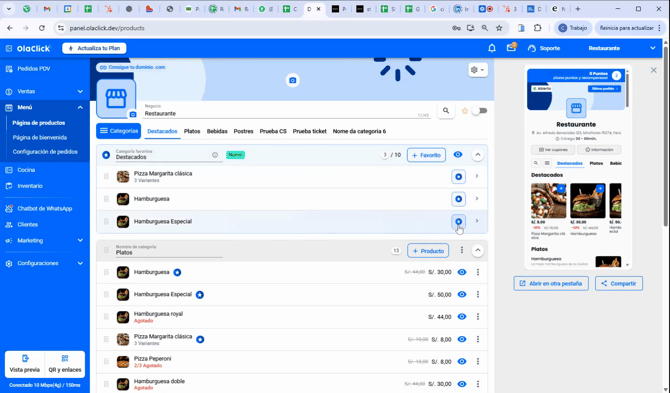Click Actualiza tu Plan button
Screen dimensions: 670x393
[x=94, y=48]
